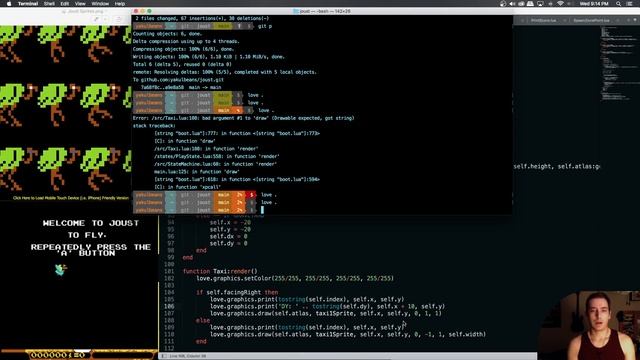Click the Wi-Fi status icon

pyautogui.click(x=560, y=4)
